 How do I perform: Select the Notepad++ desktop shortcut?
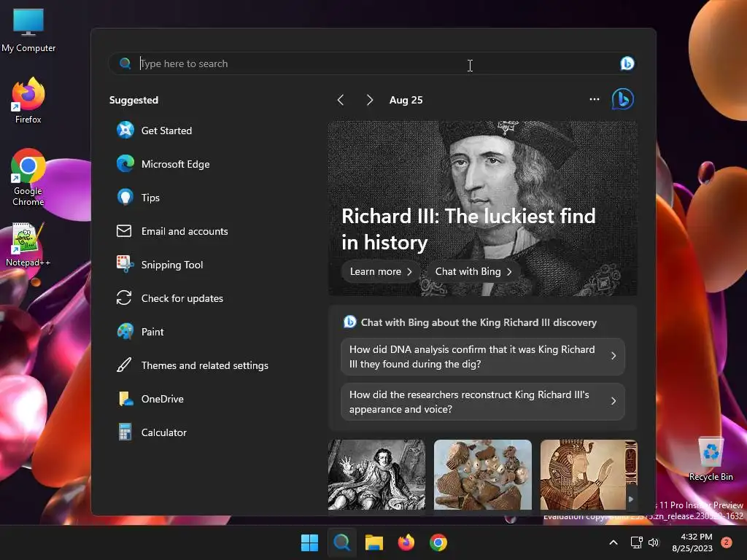pyautogui.click(x=28, y=244)
